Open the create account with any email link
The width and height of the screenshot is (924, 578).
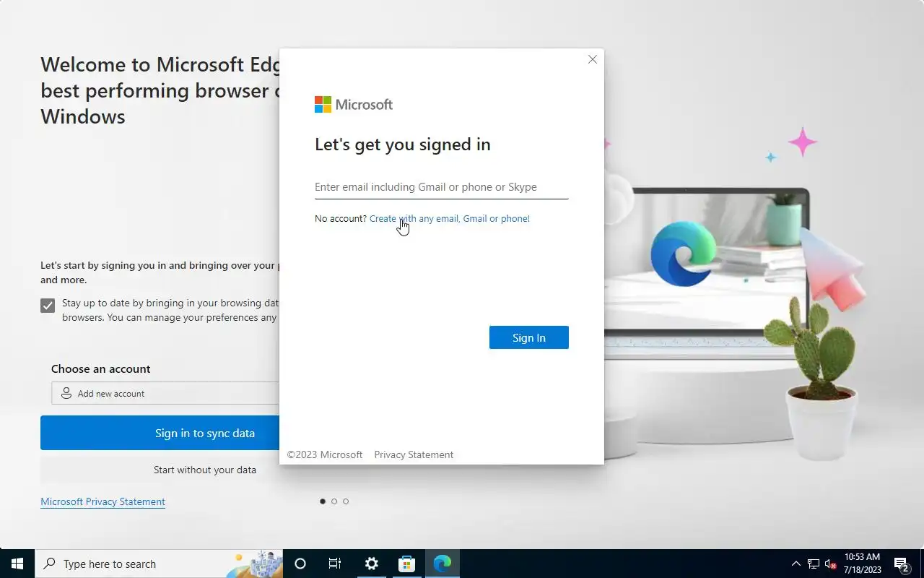point(449,218)
